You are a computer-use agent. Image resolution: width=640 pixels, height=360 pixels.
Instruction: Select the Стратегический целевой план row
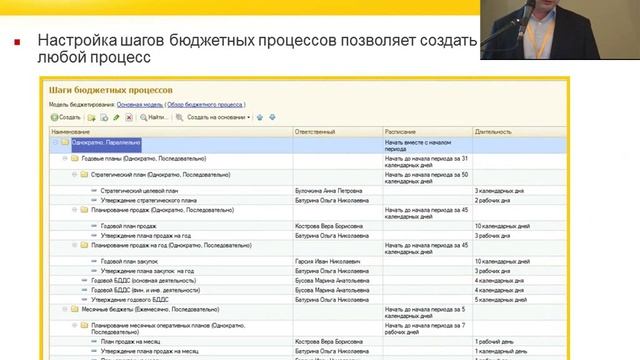click(x=308, y=191)
